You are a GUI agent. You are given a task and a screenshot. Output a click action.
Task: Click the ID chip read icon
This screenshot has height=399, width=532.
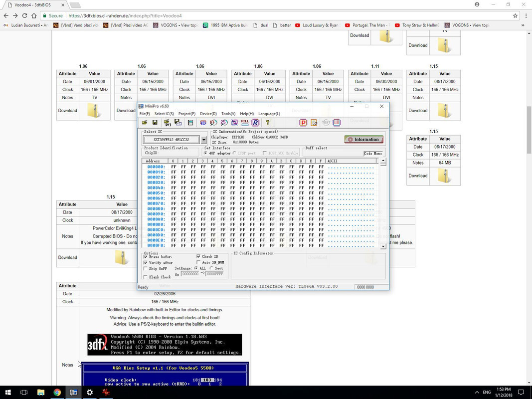pyautogui.click(x=203, y=123)
